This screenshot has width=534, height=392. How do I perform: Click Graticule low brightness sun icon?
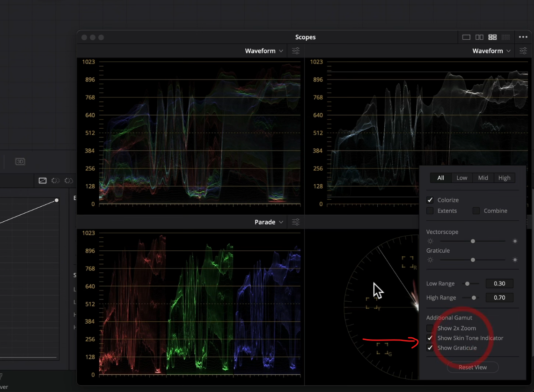(x=430, y=260)
